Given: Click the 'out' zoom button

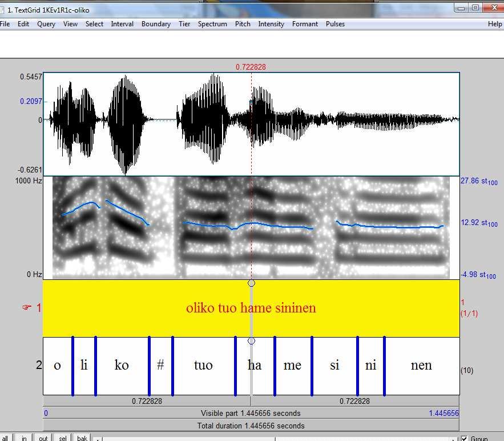Looking at the screenshot, I should pos(43,438).
